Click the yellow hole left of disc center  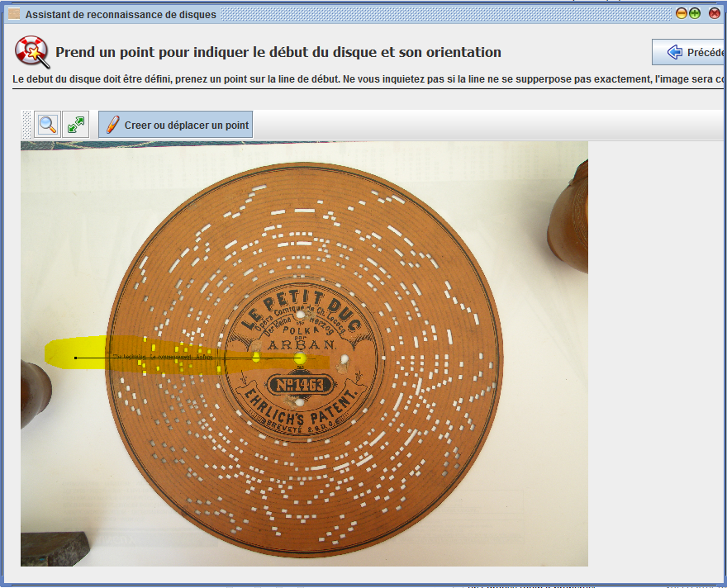(x=256, y=358)
